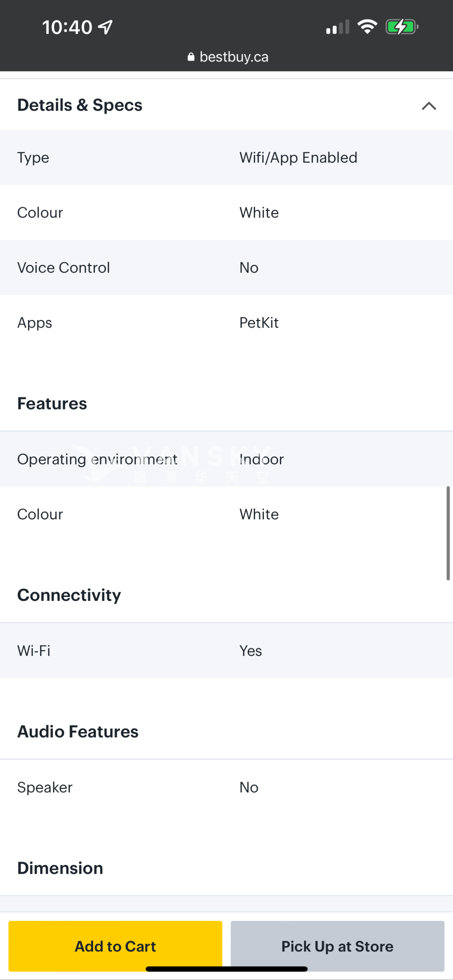Tap the Add to Cart button
This screenshot has height=980, width=453.
point(115,946)
